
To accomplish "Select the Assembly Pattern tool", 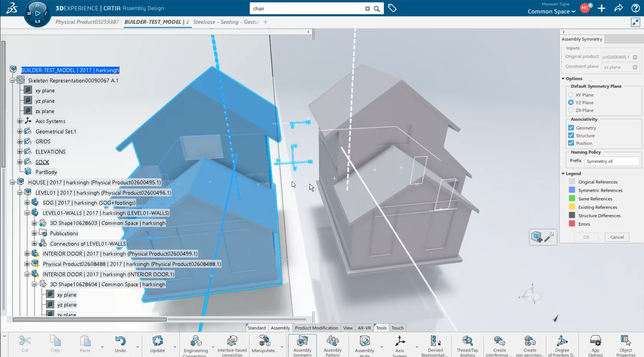I will point(332,341).
